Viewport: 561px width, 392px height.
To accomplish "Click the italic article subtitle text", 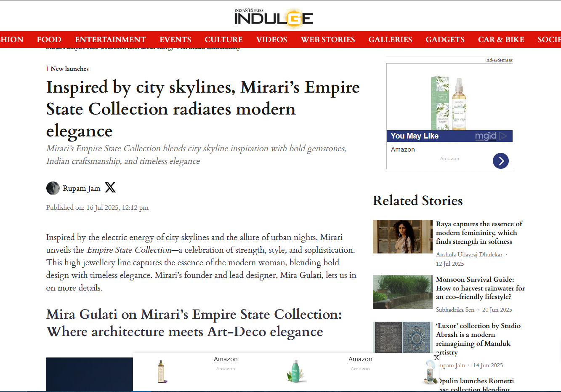I will point(196,155).
